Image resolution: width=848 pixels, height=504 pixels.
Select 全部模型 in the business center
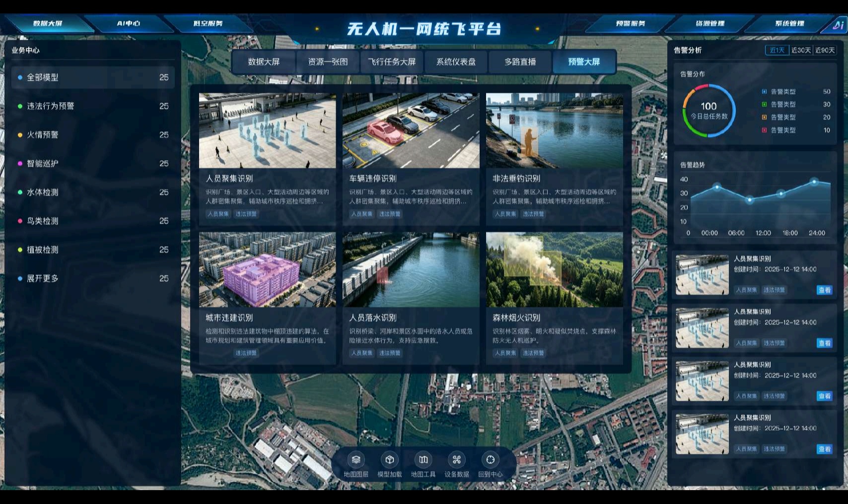point(93,77)
